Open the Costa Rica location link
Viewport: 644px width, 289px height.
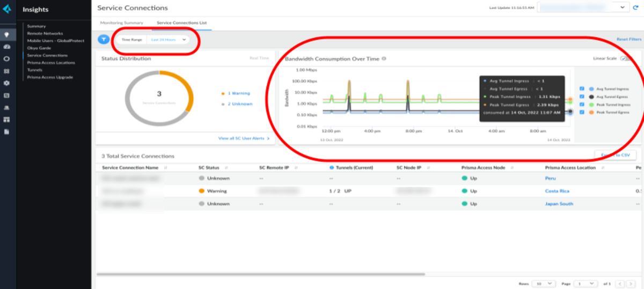[557, 191]
